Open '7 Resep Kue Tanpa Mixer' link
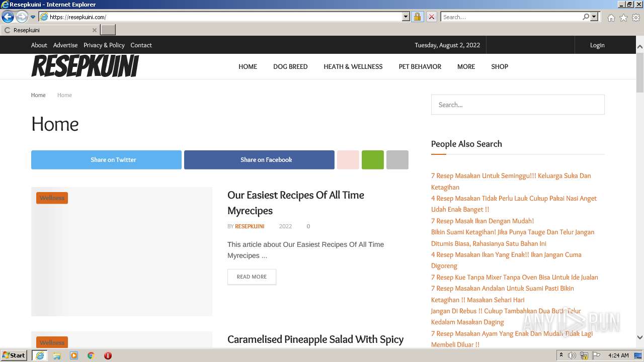Image resolution: width=644 pixels, height=362 pixels. pyautogui.click(x=515, y=277)
